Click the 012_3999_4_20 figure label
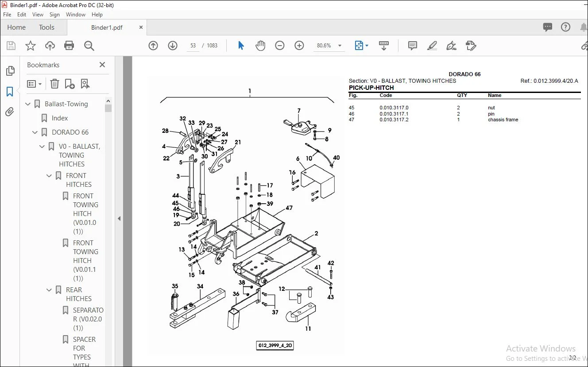The image size is (588, 367). pos(275,345)
